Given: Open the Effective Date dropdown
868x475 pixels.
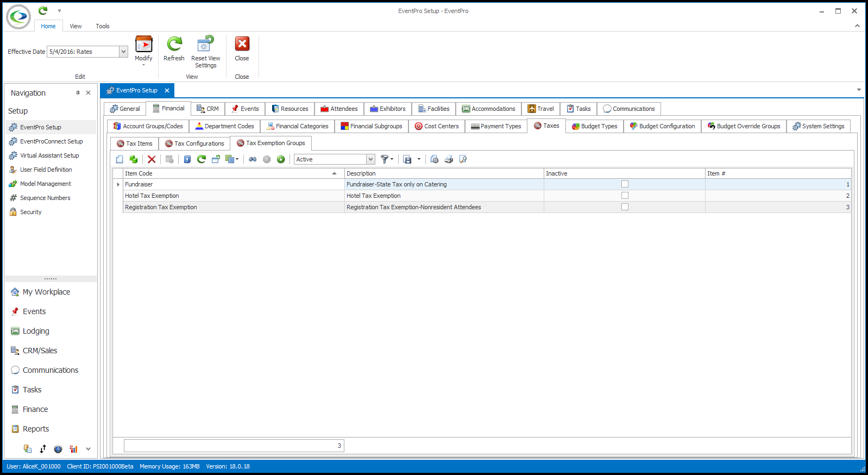Looking at the screenshot, I should pos(123,52).
